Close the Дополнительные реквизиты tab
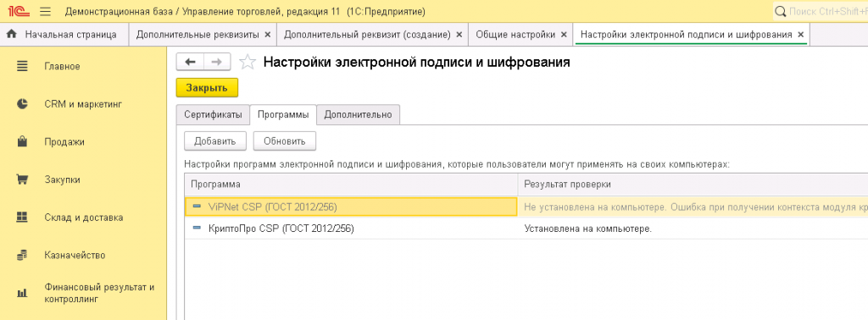The width and height of the screenshot is (868, 320). click(x=268, y=34)
